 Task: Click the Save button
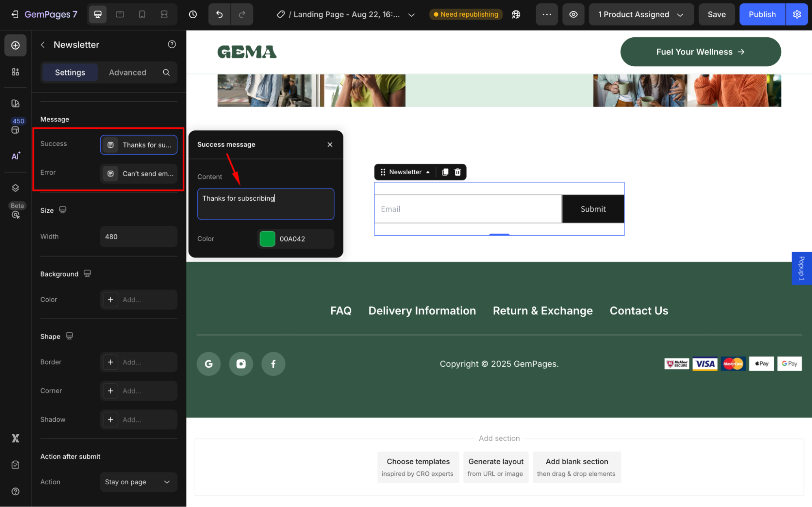pyautogui.click(x=717, y=15)
